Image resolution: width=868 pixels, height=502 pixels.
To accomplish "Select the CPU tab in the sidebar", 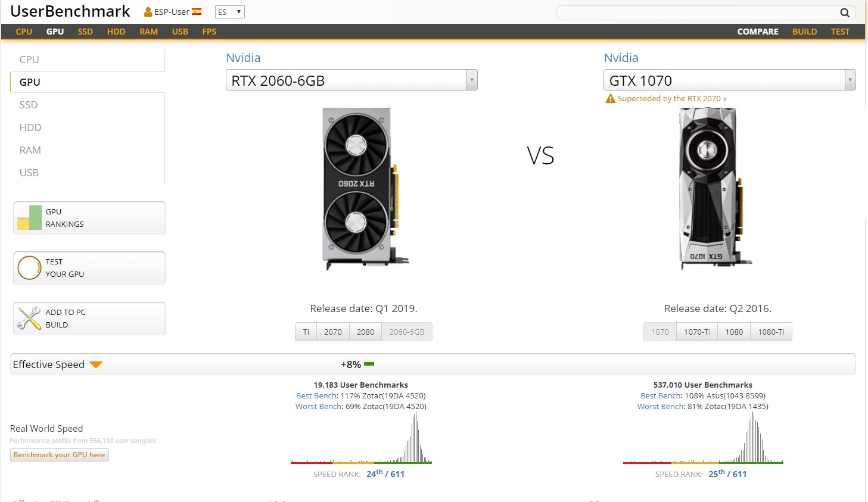I will click(x=88, y=60).
